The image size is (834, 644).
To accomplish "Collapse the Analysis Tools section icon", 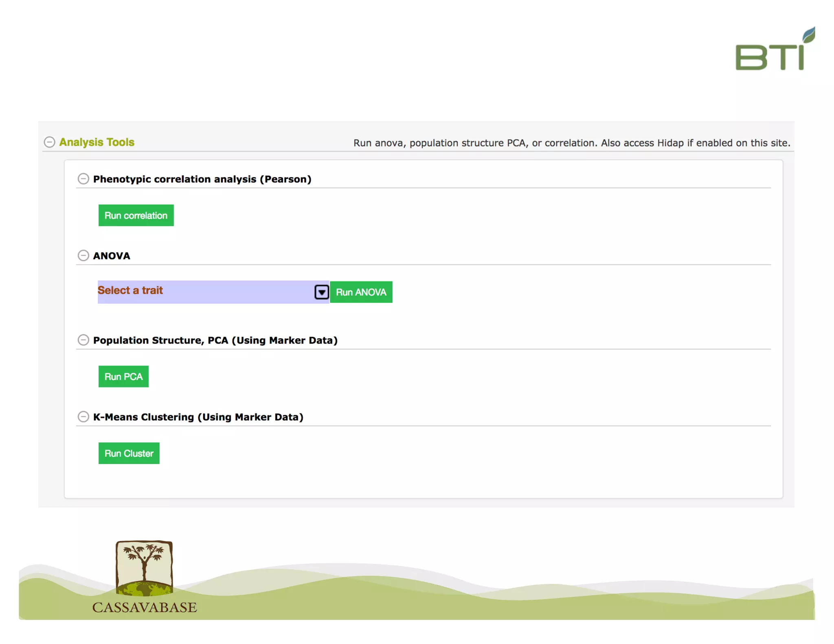I will [49, 142].
